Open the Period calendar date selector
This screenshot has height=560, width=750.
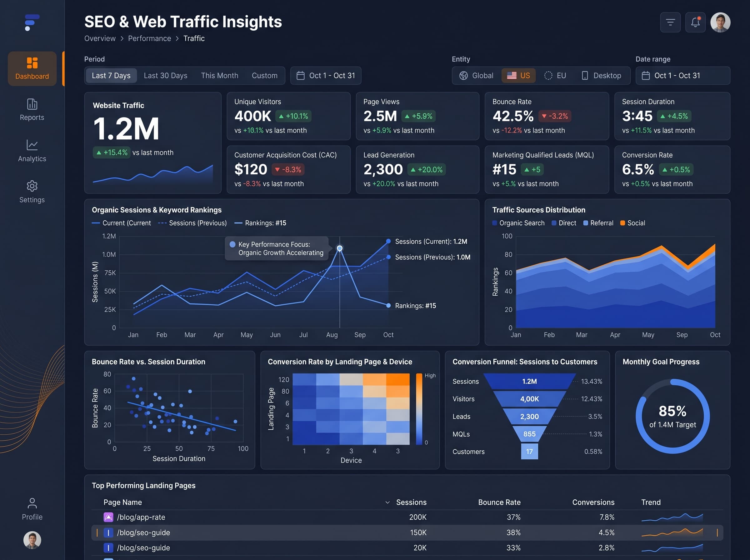pos(326,76)
